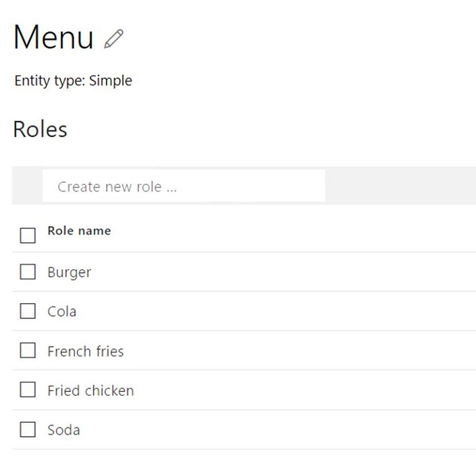This screenshot has height=468, width=476.
Task: Tick the French fries checkbox
Action: (x=27, y=351)
